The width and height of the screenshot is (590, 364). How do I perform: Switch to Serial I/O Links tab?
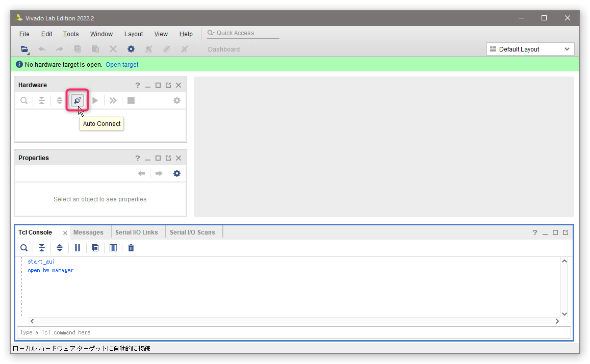(x=136, y=232)
